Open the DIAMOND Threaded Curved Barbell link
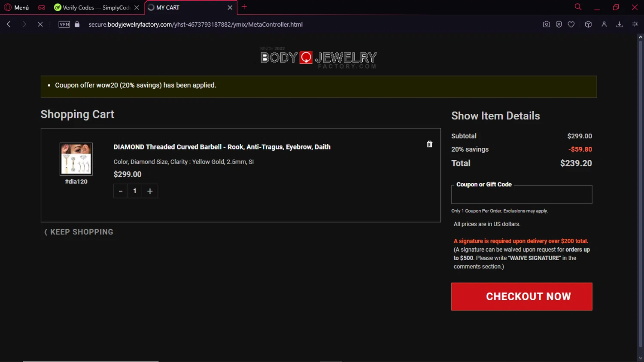644x362 pixels. 222,147
